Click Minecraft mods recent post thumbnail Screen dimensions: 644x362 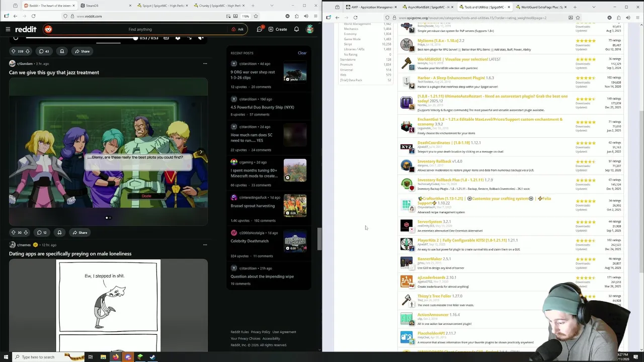click(x=295, y=170)
